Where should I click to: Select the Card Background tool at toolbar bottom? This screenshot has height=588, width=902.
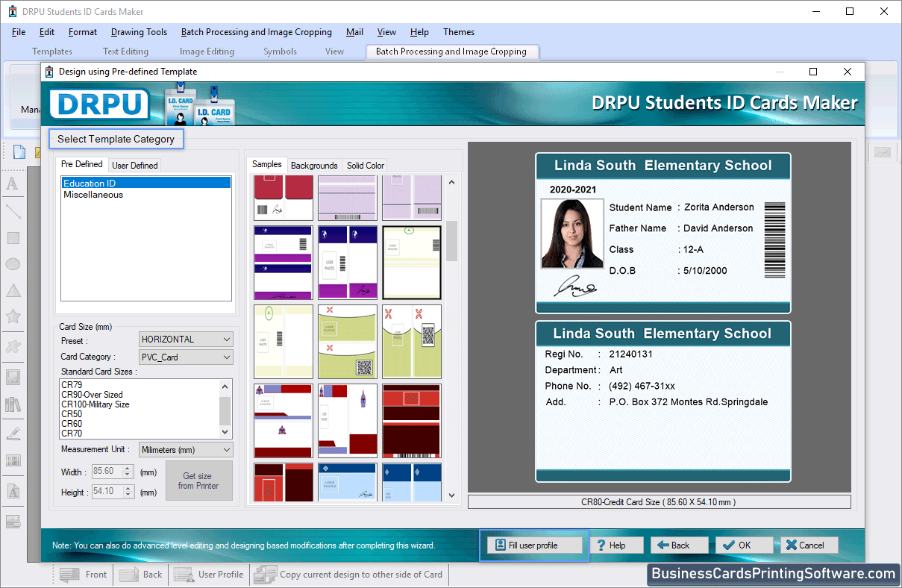[13, 522]
